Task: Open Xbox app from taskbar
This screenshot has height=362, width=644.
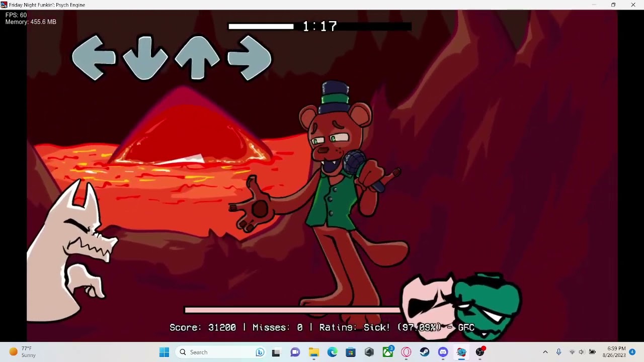Action: pyautogui.click(x=388, y=352)
